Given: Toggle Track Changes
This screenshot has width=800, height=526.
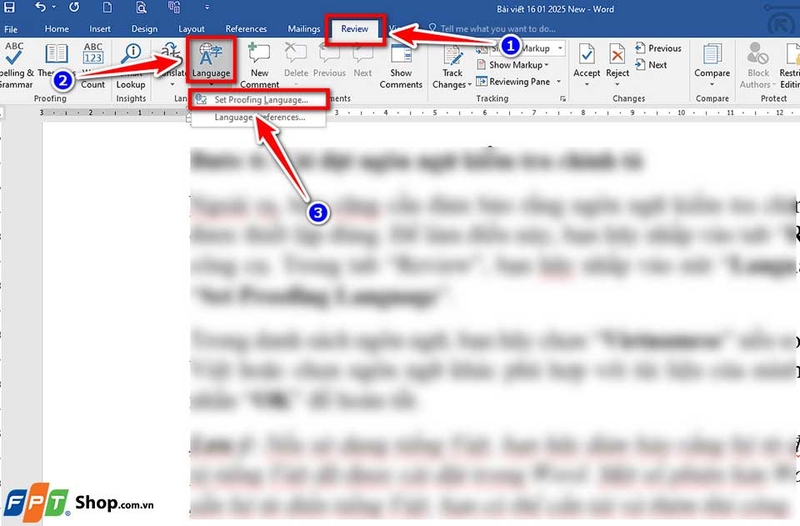Looking at the screenshot, I should pos(452,65).
